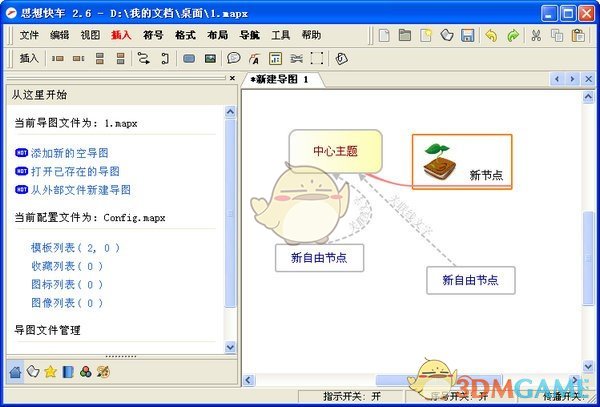Click the side panel scrollbar up arrow
This screenshot has height=407, width=600.
click(230, 112)
